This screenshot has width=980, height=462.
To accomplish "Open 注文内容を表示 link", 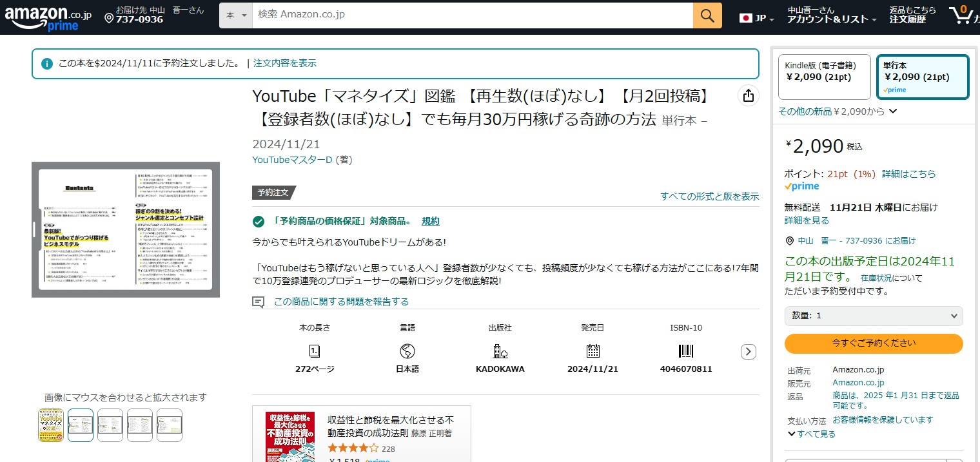I will 285,63.
